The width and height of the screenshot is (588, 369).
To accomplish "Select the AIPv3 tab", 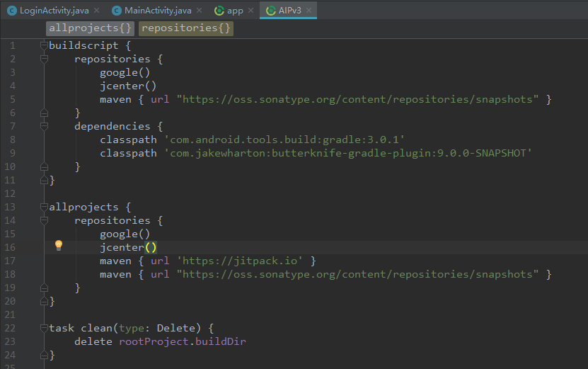I will coord(289,11).
